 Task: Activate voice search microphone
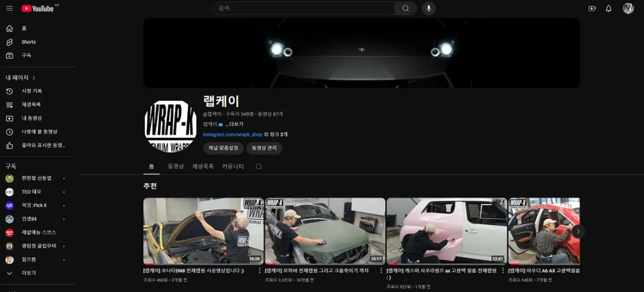click(x=429, y=8)
